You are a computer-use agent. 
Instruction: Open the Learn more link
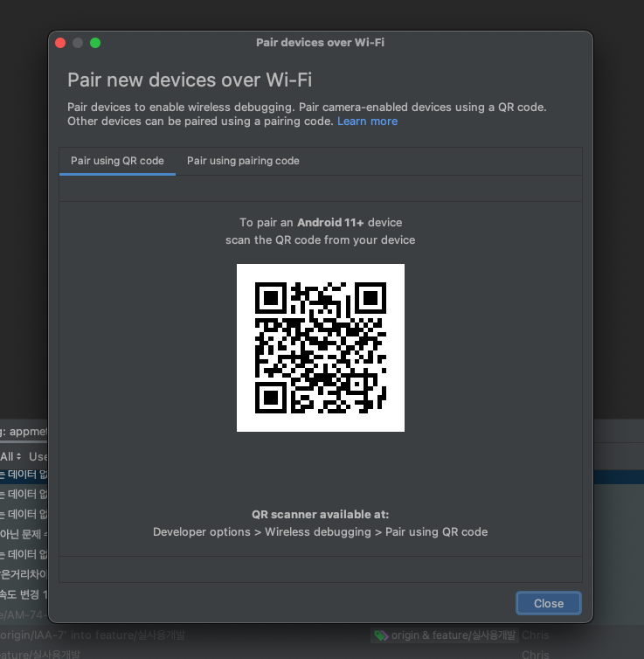tap(367, 121)
